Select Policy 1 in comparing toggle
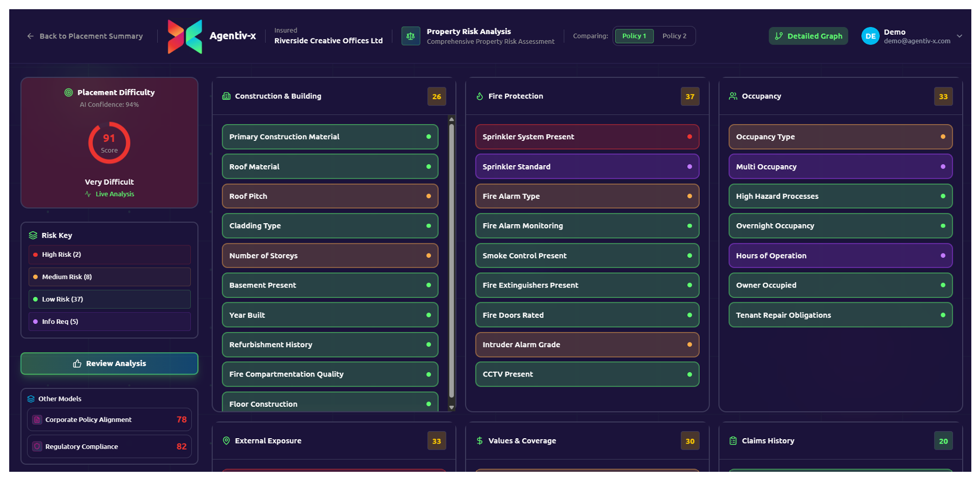The image size is (980, 481). [634, 36]
